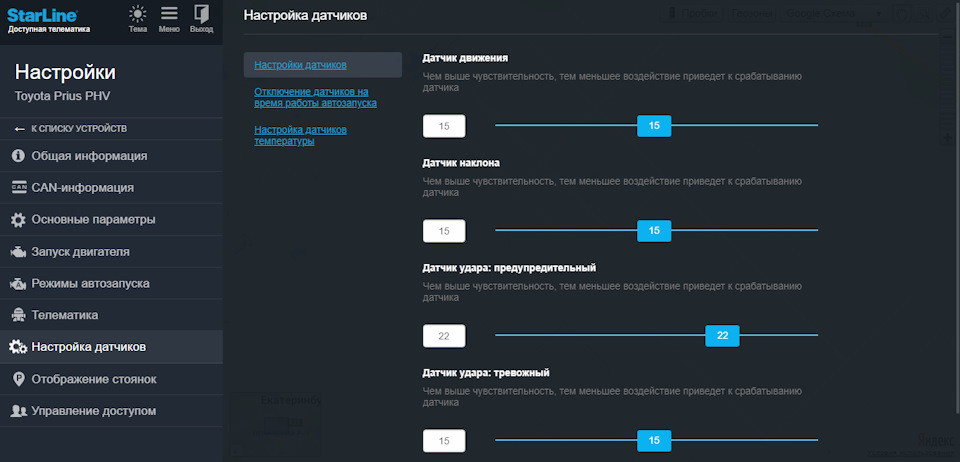This screenshot has height=462, width=960.
Task: Click the Датчик удара: тревожный heading
Action: tap(486, 373)
